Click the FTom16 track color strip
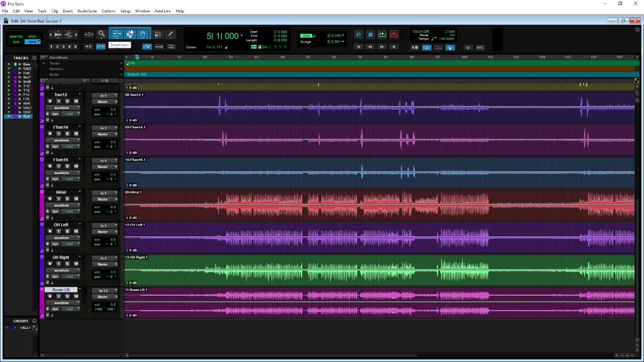This screenshot has height=362, width=644. click(42, 172)
